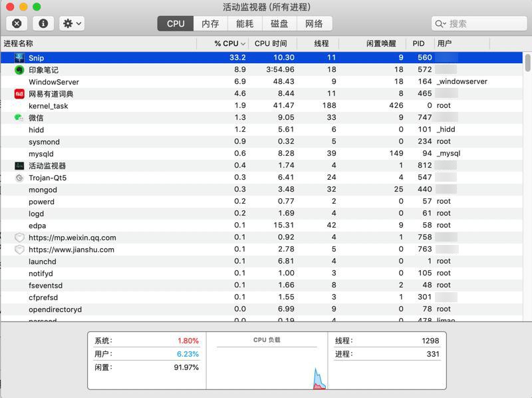Click the 微信 WeChat icon

click(x=19, y=118)
